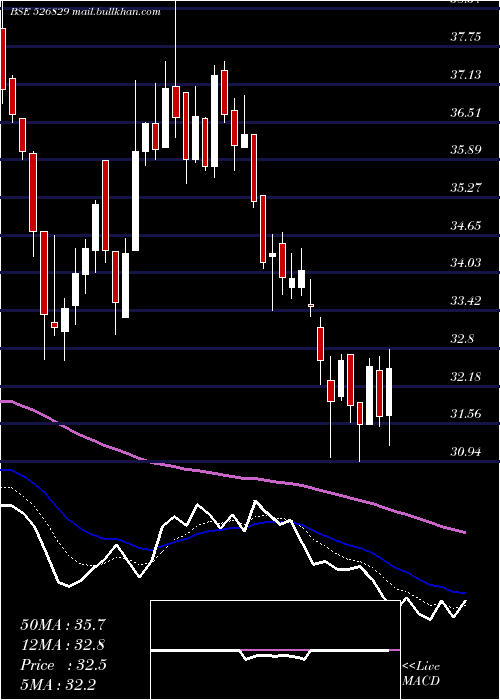500x700 pixels.
Task: Click the 'Price : 32.5' legend text
Action: tap(63, 665)
